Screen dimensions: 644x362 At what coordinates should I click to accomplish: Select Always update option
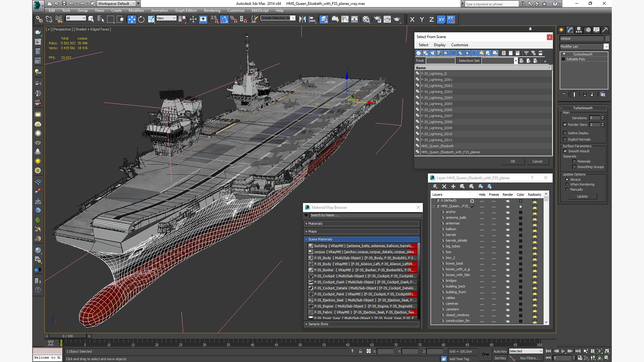coord(567,180)
